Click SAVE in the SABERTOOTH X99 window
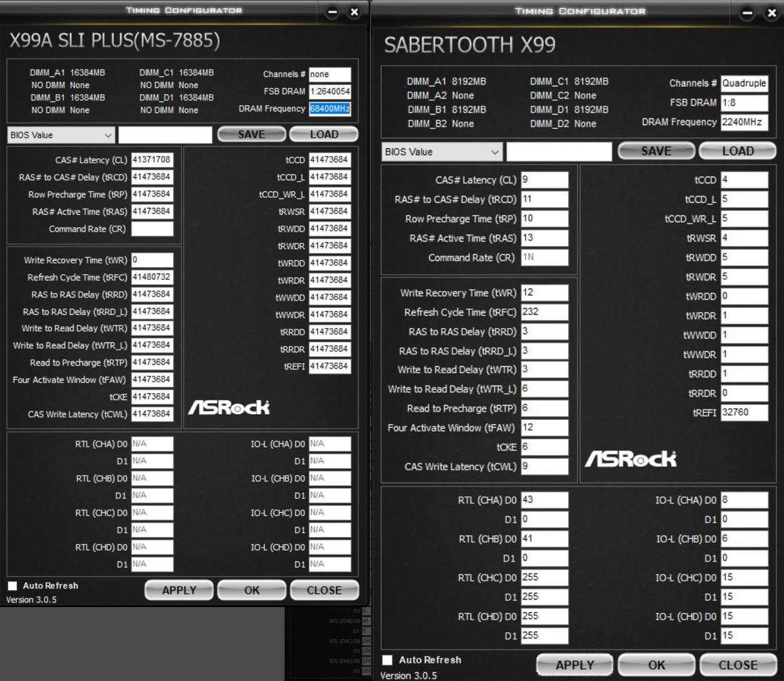 click(656, 151)
